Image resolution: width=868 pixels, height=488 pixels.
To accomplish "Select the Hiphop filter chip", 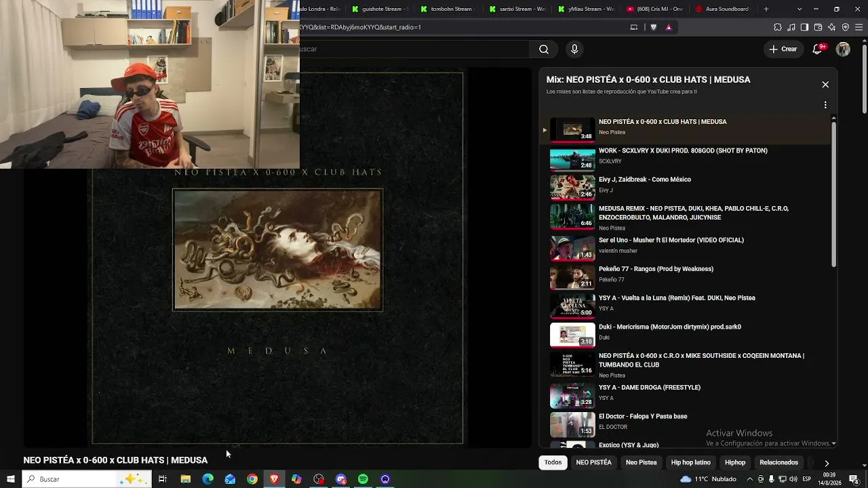I will pos(735,462).
